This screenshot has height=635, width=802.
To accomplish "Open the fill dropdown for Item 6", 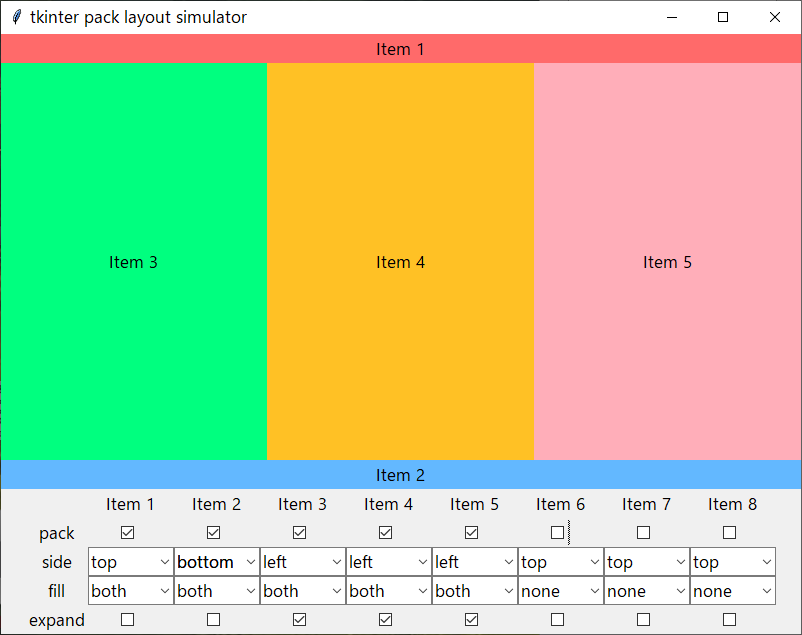I will tap(561, 591).
